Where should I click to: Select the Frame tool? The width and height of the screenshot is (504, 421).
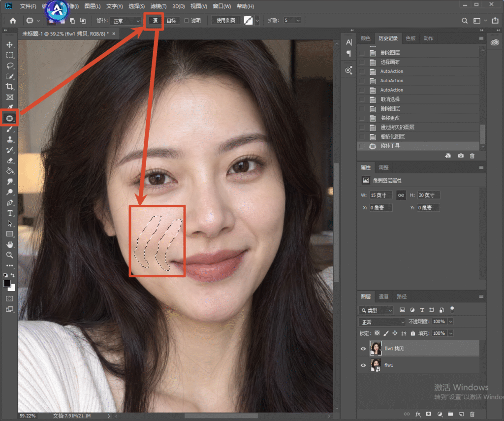10,97
